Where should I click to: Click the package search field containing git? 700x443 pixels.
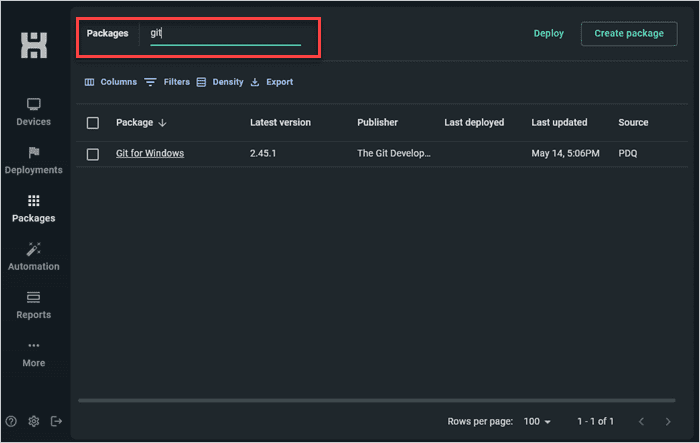pos(225,34)
